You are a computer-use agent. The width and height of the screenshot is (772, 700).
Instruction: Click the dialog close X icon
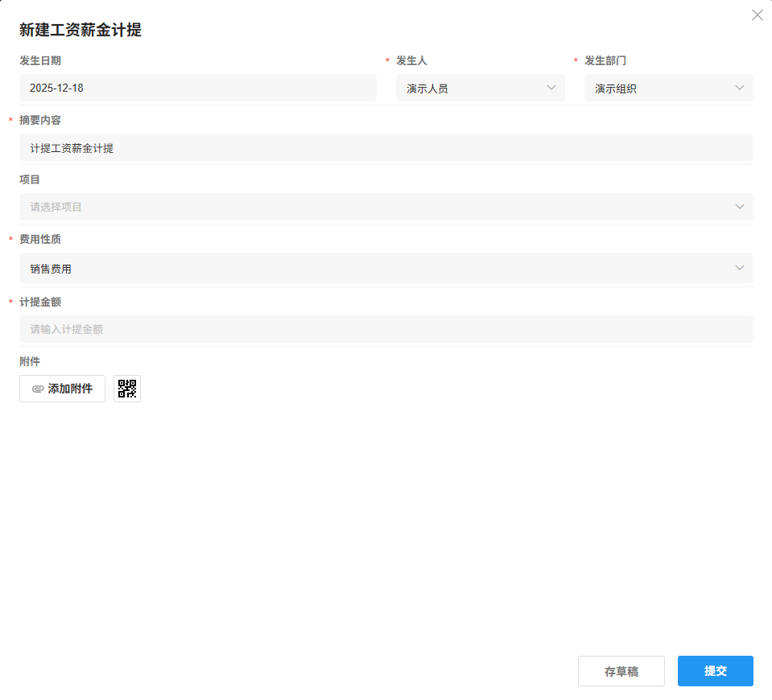click(757, 14)
